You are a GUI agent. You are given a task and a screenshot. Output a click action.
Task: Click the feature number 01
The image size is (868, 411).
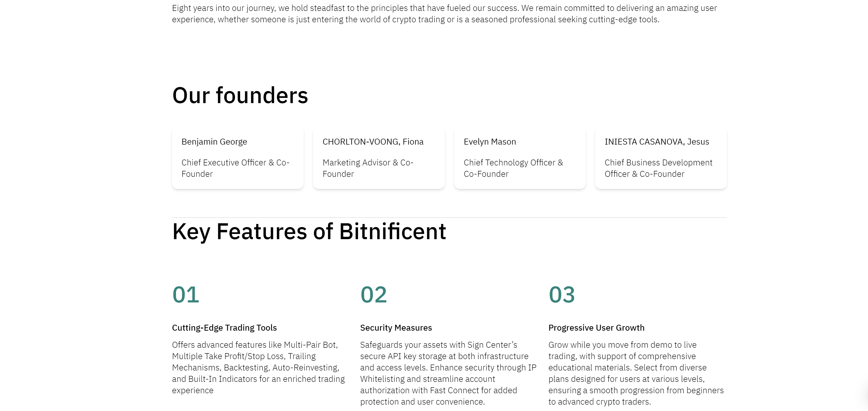coord(186,295)
